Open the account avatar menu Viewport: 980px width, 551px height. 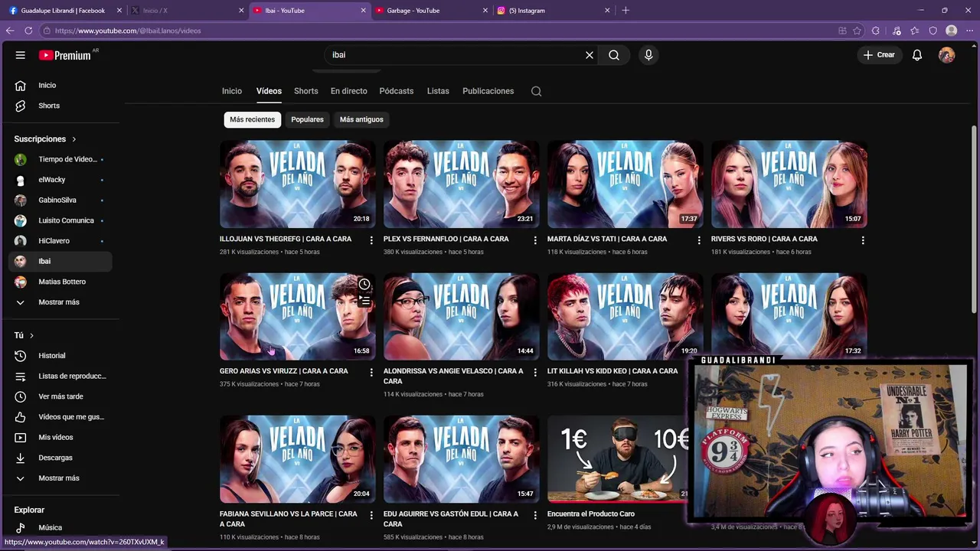pos(947,55)
